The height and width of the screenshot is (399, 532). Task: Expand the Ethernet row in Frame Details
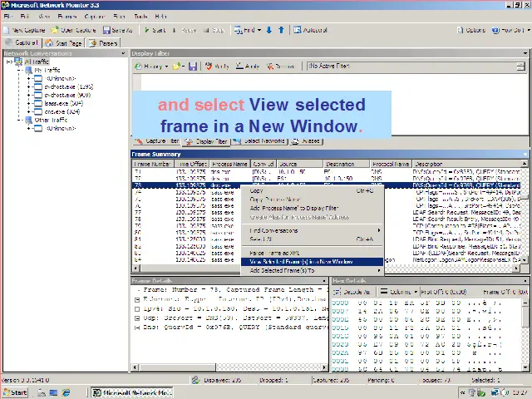pyautogui.click(x=137, y=299)
